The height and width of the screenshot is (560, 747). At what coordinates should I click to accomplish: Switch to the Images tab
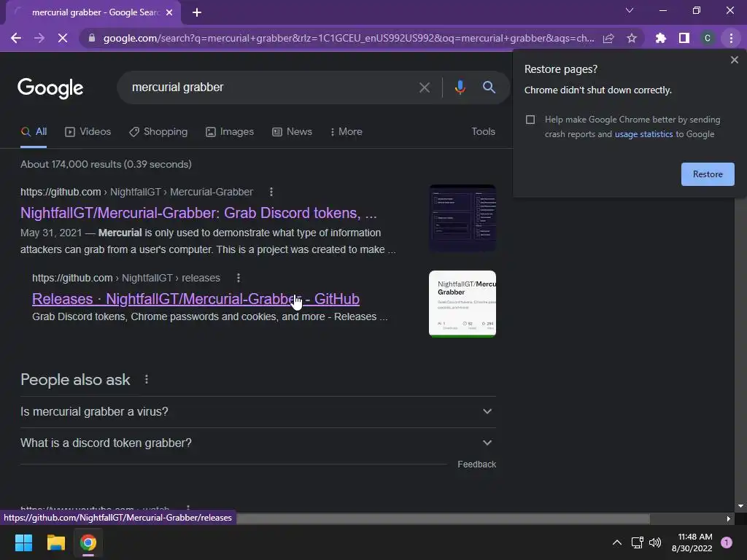[230, 132]
